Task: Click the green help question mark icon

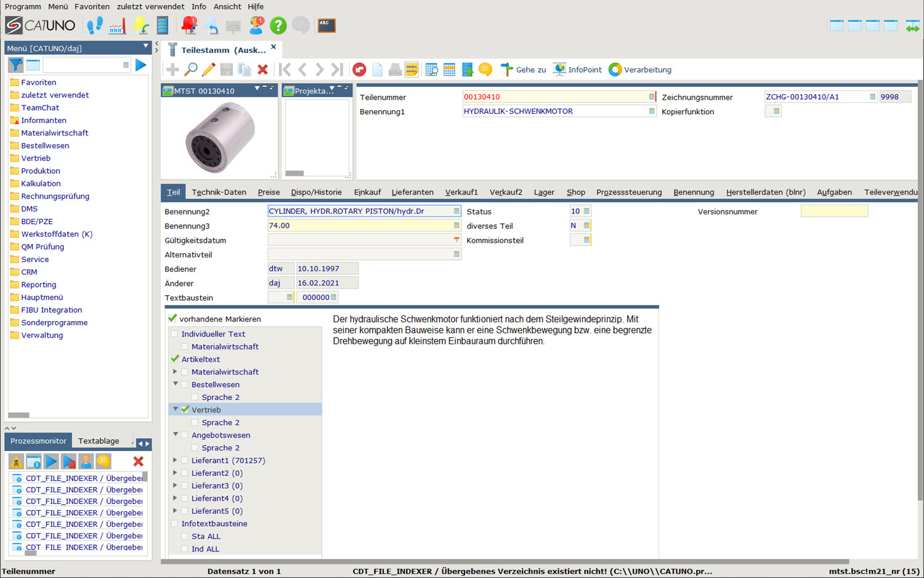Action: click(278, 25)
